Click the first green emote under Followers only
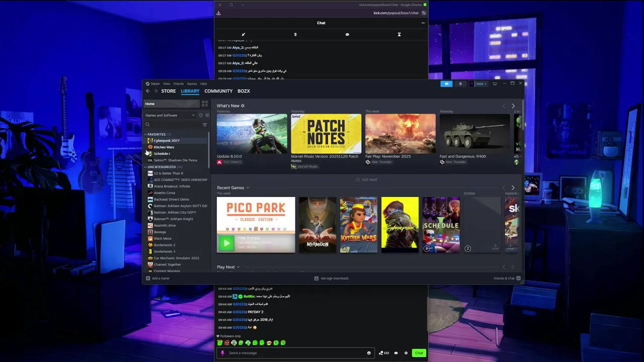The height and width of the screenshot is (362, 644). click(x=220, y=343)
